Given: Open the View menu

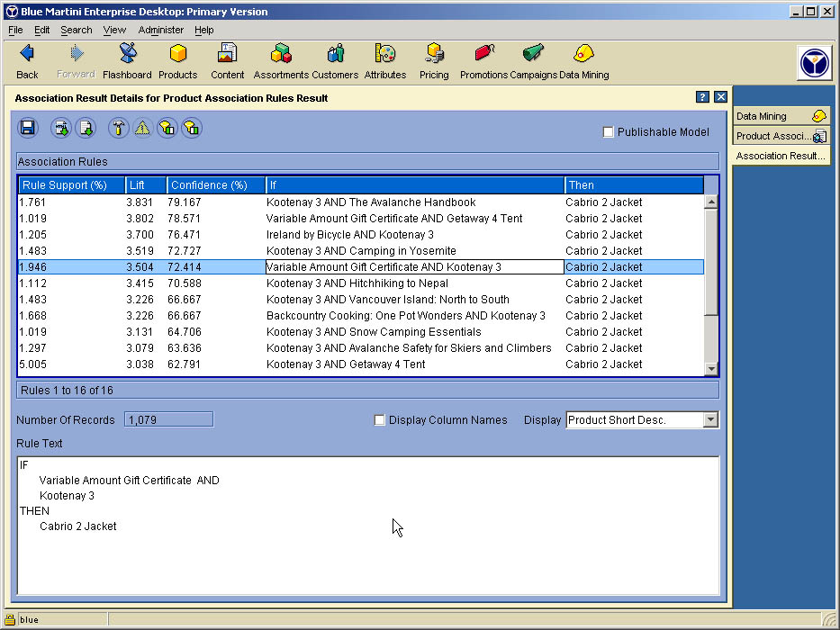Looking at the screenshot, I should [114, 30].
